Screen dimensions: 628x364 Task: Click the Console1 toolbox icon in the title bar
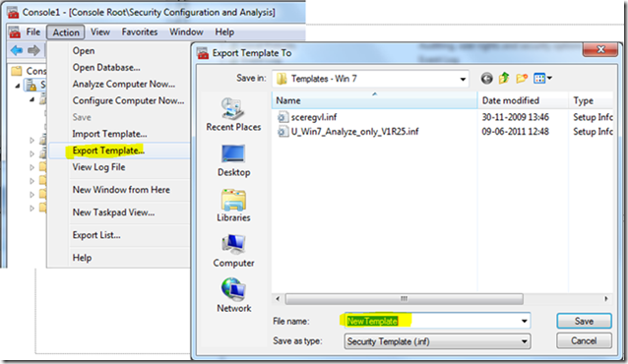pyautogui.click(x=13, y=13)
